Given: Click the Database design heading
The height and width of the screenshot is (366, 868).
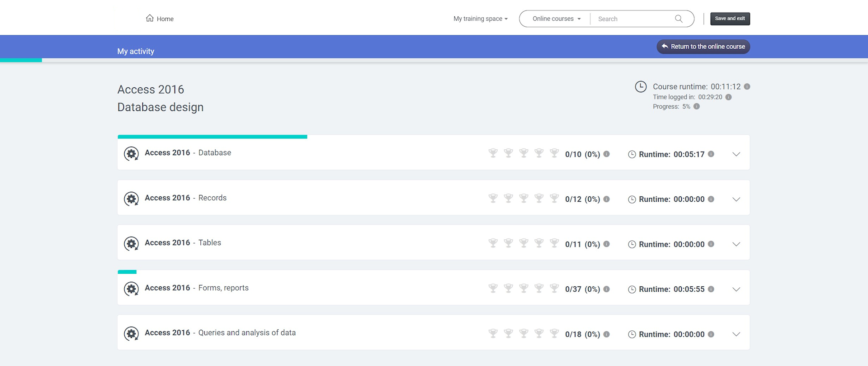Looking at the screenshot, I should coord(160,107).
